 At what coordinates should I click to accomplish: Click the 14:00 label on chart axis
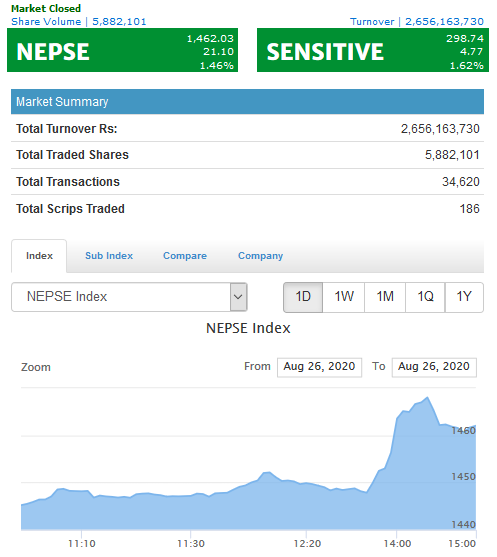coord(397,544)
